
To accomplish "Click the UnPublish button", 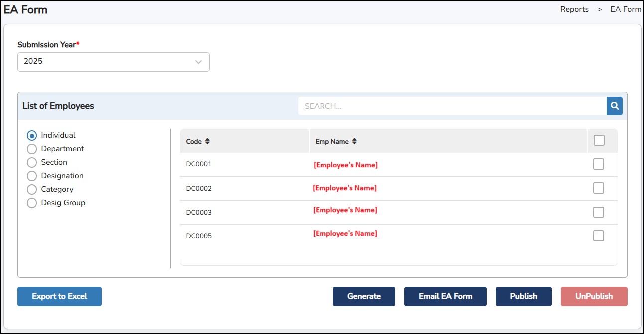I will point(594,296).
